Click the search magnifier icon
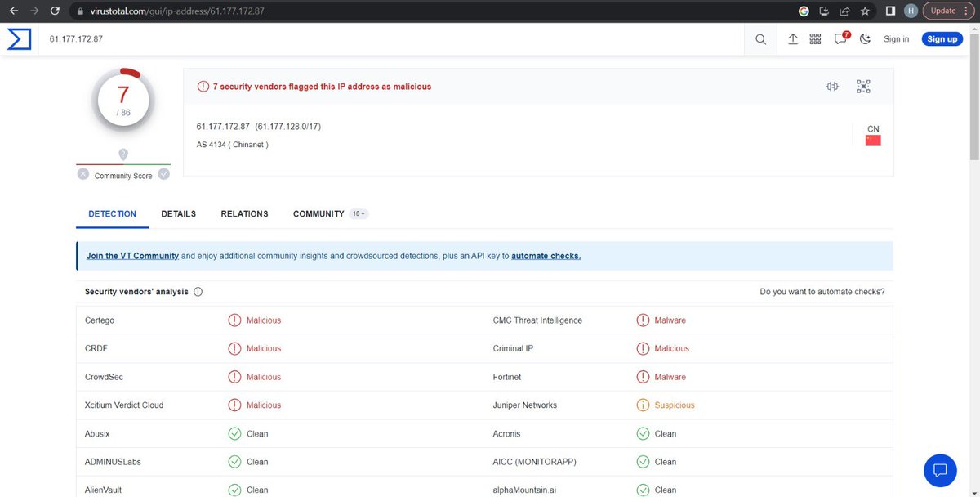This screenshot has width=980, height=497. coord(760,39)
